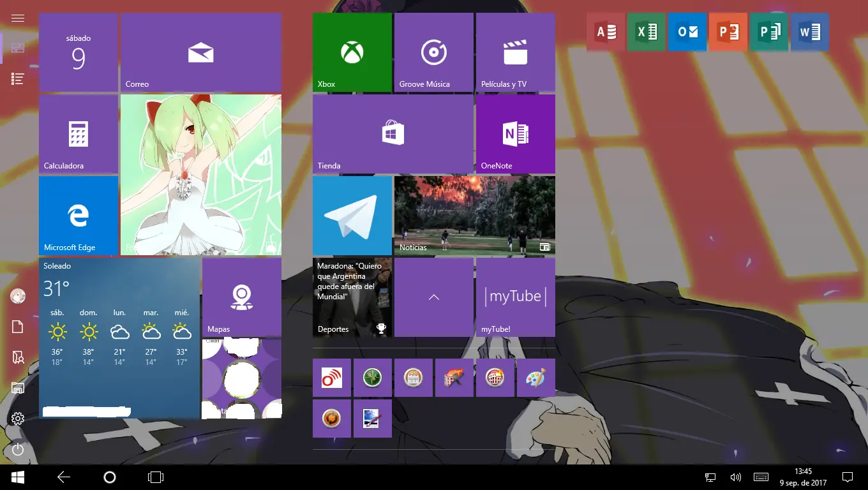Image resolution: width=868 pixels, height=490 pixels.
Task: Open the volume speaker icon in tray
Action: pyautogui.click(x=735, y=477)
